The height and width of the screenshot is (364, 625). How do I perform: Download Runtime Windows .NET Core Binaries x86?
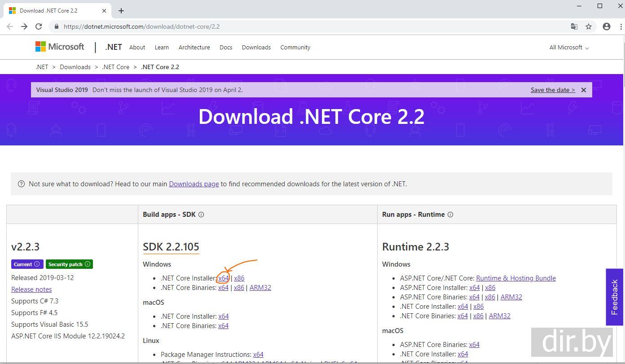pyautogui.click(x=478, y=316)
